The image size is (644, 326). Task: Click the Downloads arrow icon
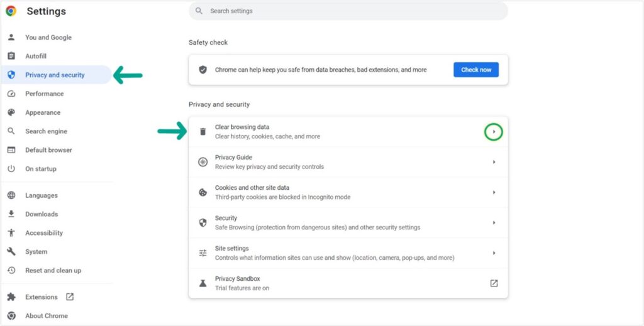tap(11, 214)
